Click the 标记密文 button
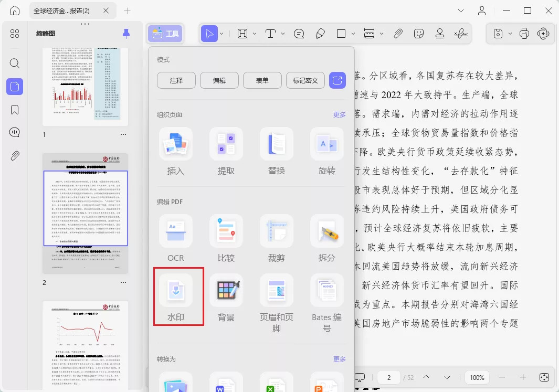559x392 pixels. (304, 80)
